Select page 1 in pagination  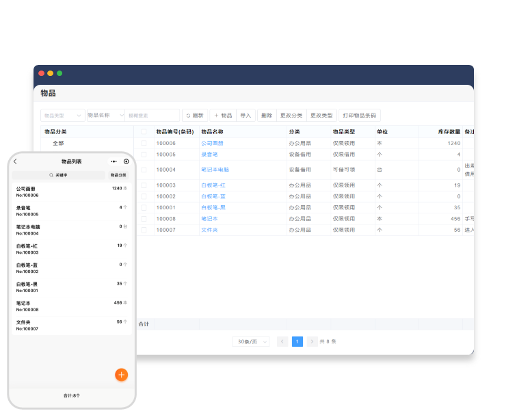point(297,341)
